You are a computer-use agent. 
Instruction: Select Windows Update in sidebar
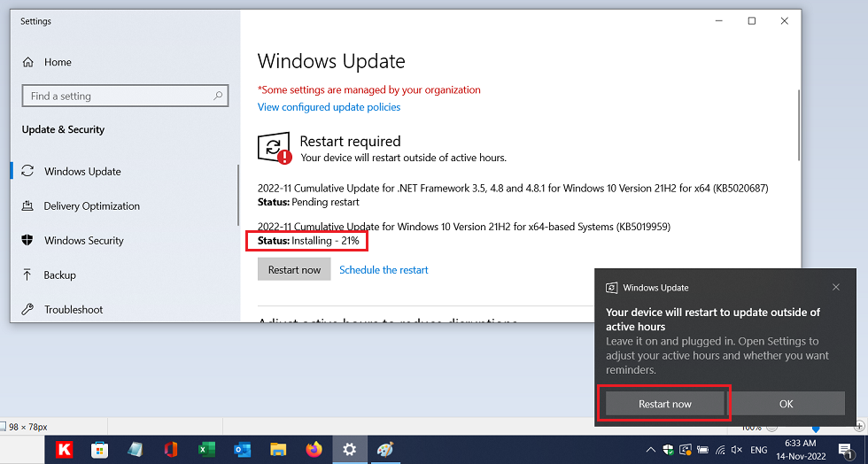82,172
